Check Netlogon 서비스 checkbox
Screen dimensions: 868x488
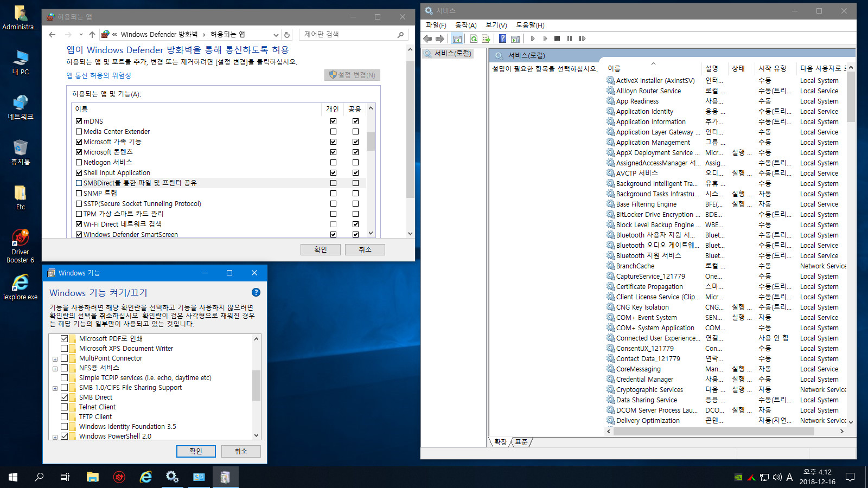(x=79, y=163)
